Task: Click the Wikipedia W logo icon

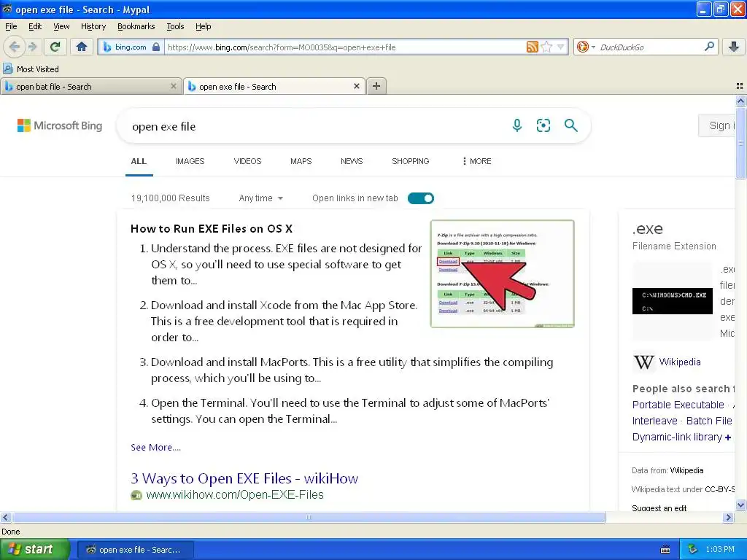Action: tap(643, 362)
